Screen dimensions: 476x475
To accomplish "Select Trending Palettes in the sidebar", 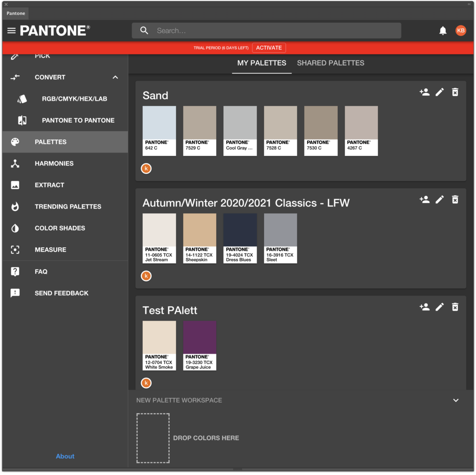I will point(65,207).
